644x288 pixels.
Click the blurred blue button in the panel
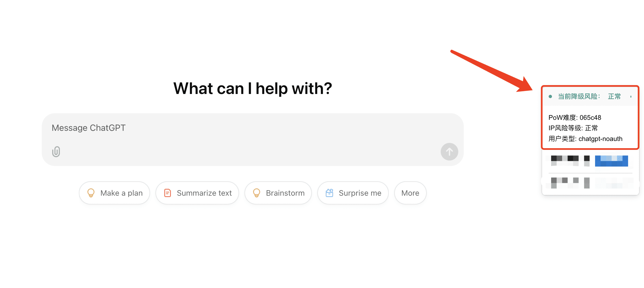pyautogui.click(x=611, y=161)
